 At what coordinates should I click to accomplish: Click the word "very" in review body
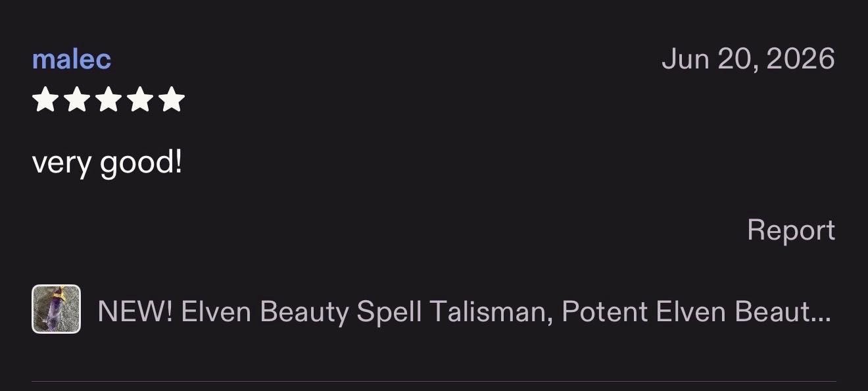(61, 163)
